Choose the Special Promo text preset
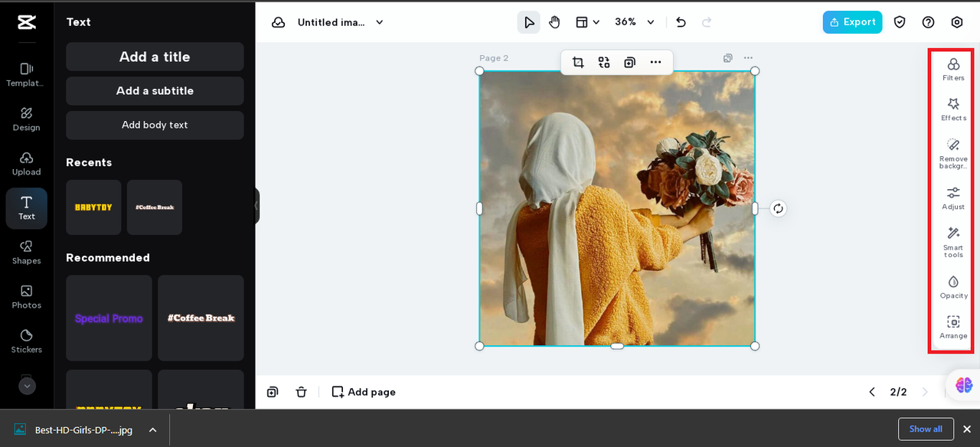This screenshot has width=980, height=447. (x=109, y=318)
